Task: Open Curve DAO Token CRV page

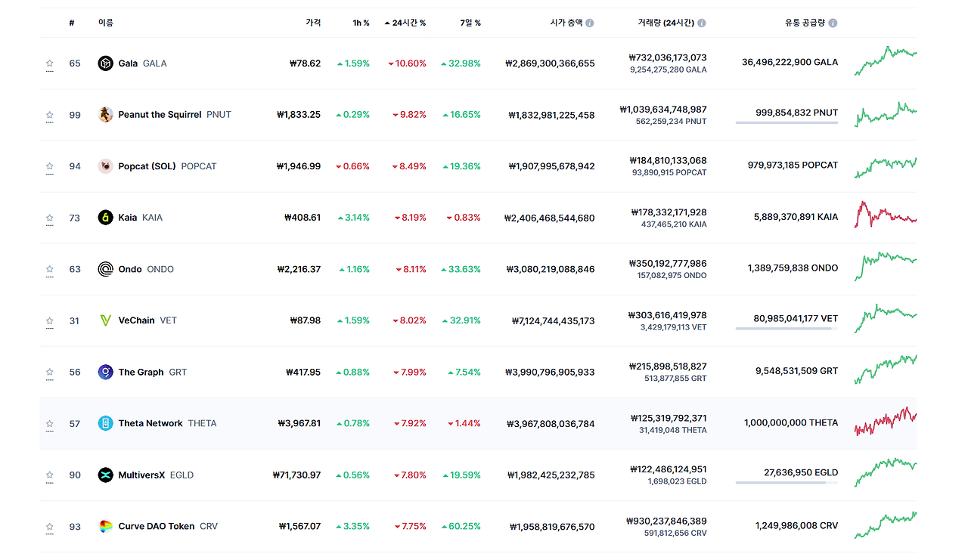Action: click(x=168, y=526)
